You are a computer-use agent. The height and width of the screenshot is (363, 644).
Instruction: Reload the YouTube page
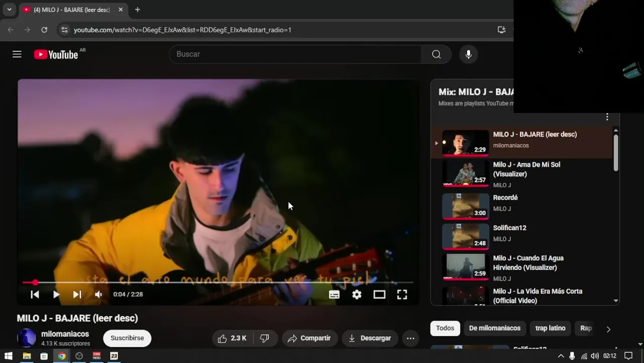pyautogui.click(x=44, y=30)
